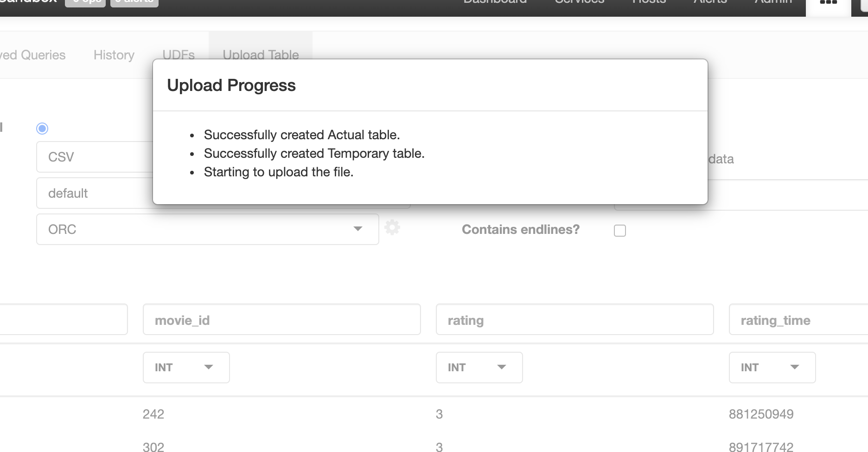Edit the movie_id column name field
Viewport: 868px width, 452px height.
pyautogui.click(x=282, y=319)
